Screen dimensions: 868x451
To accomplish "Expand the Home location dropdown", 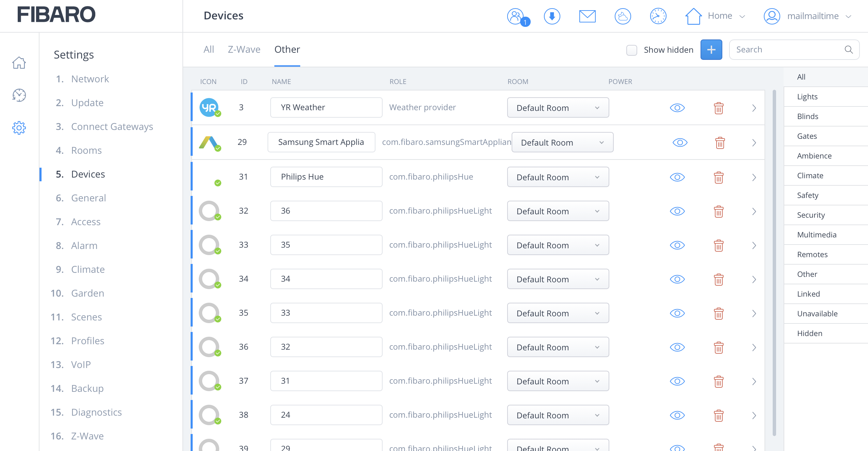I will pyautogui.click(x=716, y=16).
